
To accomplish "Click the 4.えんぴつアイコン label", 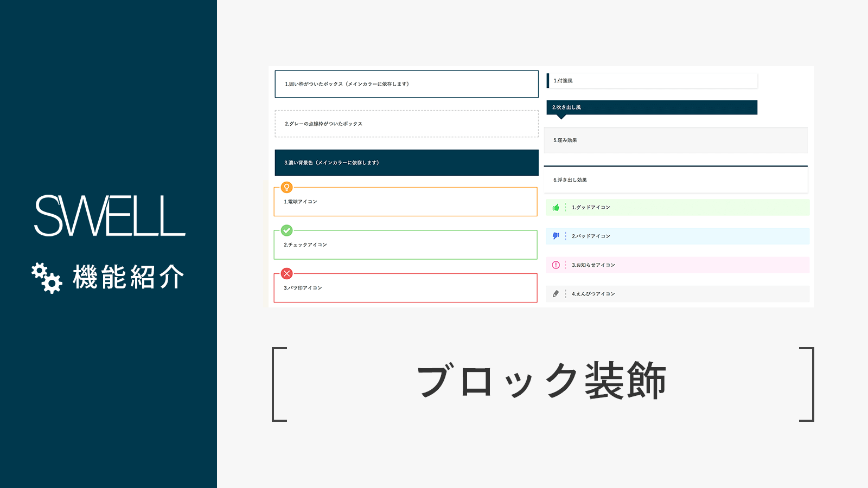I will [x=593, y=294].
